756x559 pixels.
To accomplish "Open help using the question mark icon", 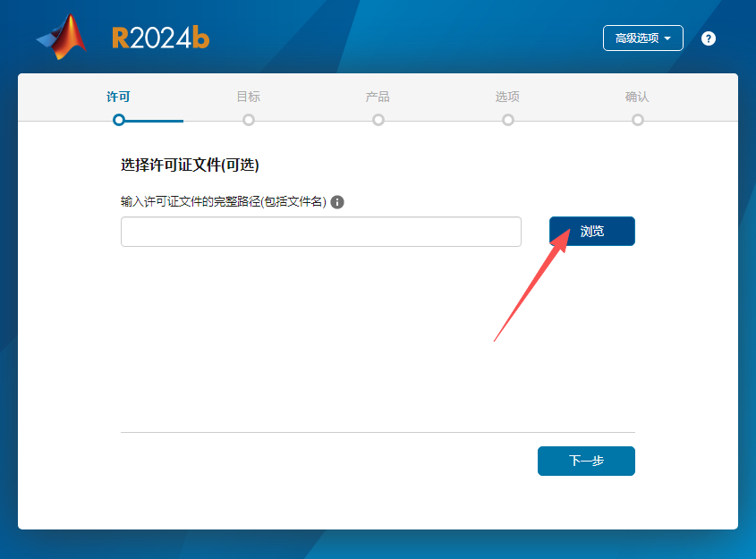I will pyautogui.click(x=708, y=38).
